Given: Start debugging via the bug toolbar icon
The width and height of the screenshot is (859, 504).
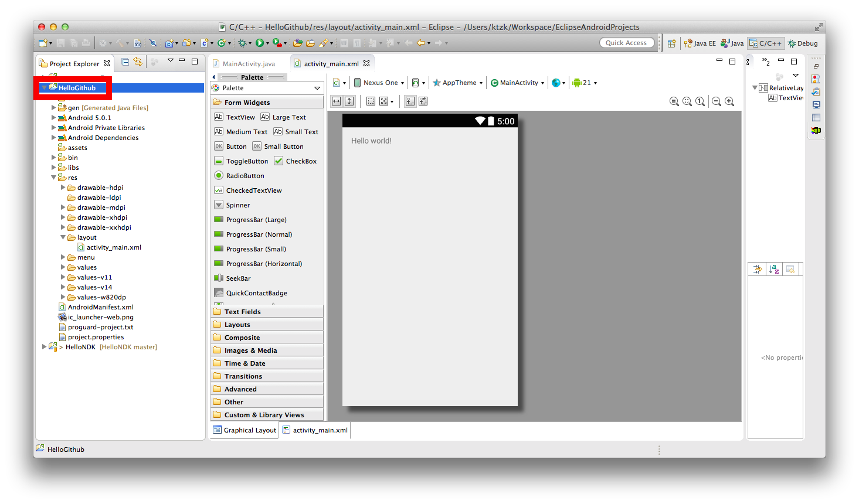Looking at the screenshot, I should click(243, 42).
